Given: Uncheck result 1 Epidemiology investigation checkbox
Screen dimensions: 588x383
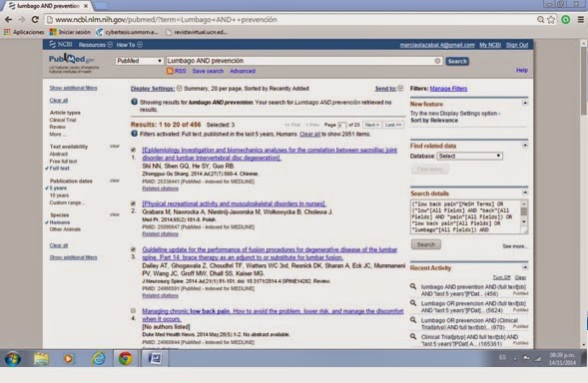Looking at the screenshot, I should click(133, 150).
